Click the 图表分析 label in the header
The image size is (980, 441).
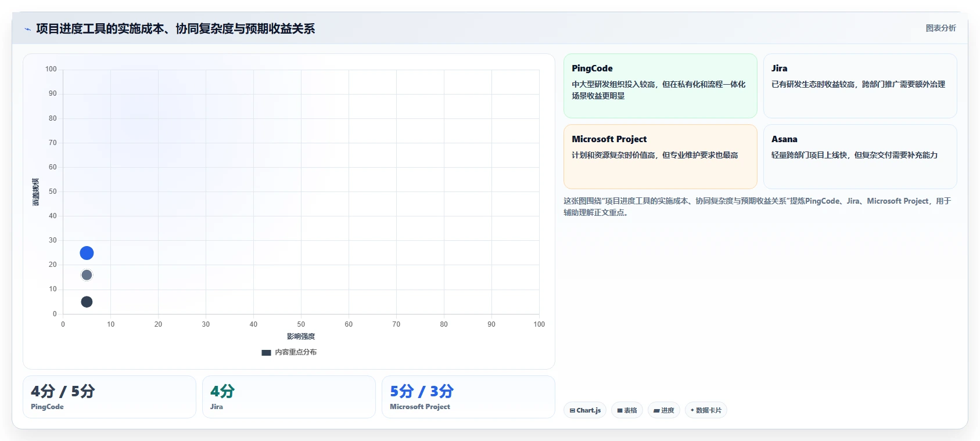coord(940,28)
